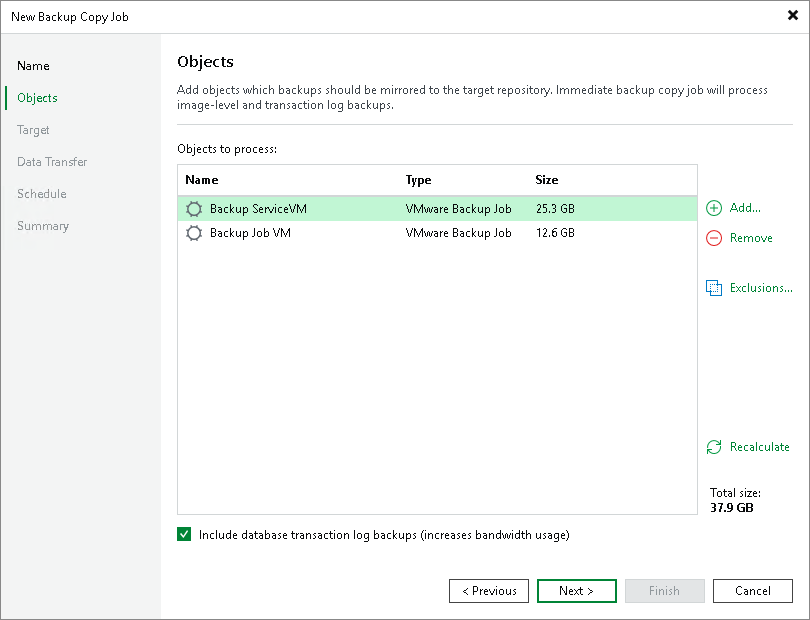Go to the Name wizard step
Screen dimensions: 810x620
(x=33, y=66)
